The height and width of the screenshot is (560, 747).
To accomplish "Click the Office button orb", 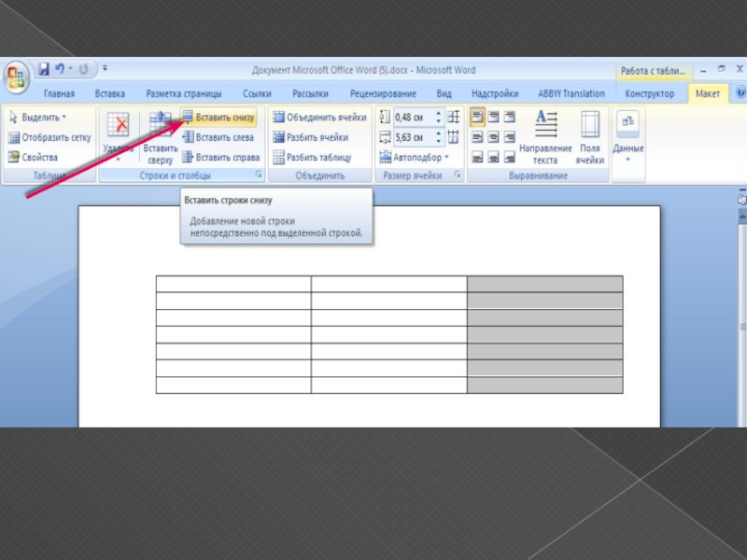I will point(16,77).
